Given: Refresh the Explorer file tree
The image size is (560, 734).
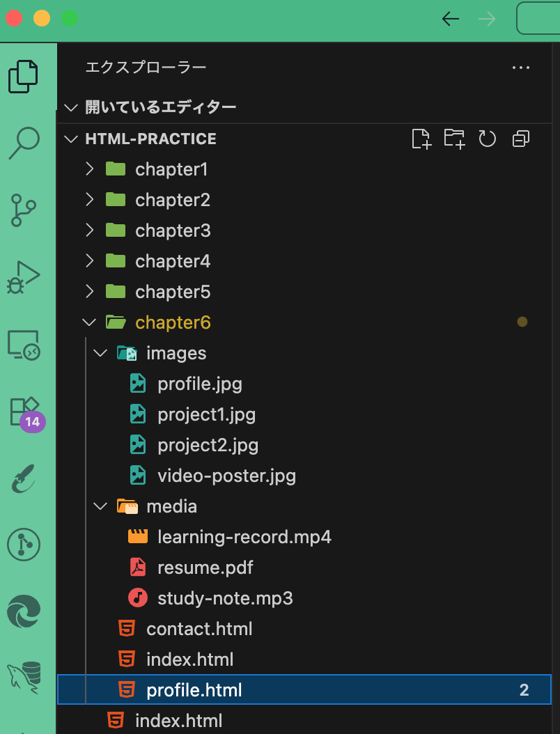Looking at the screenshot, I should click(488, 139).
